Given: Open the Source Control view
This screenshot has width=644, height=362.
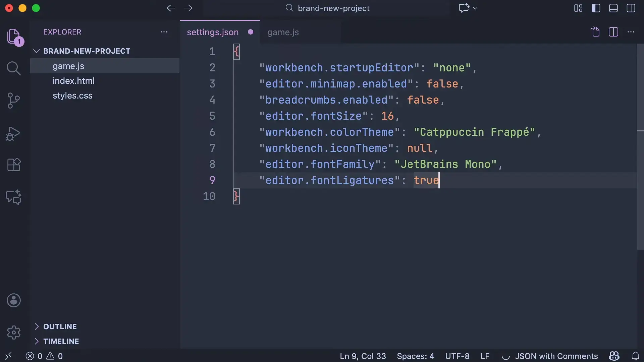Looking at the screenshot, I should [13, 101].
